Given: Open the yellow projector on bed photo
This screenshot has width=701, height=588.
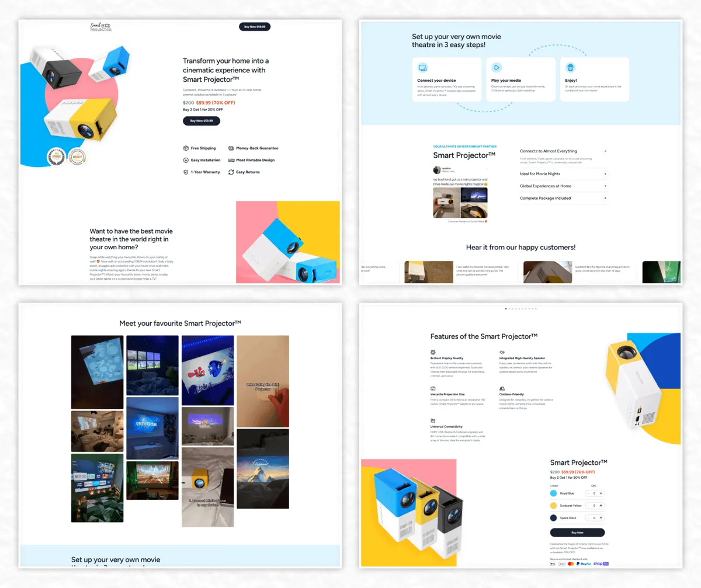Looking at the screenshot, I should [x=207, y=487].
